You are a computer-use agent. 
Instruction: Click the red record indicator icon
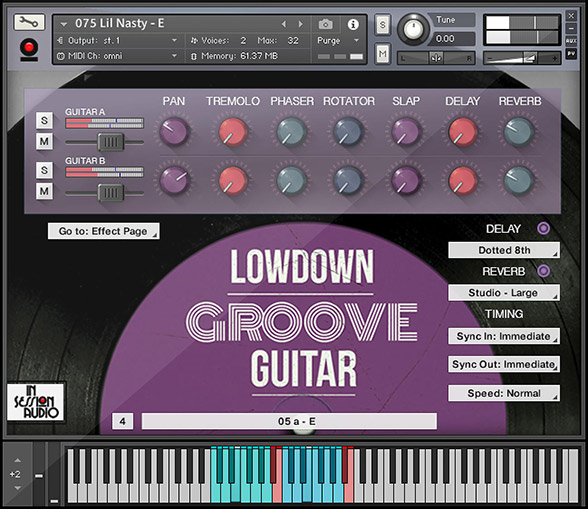pos(29,48)
